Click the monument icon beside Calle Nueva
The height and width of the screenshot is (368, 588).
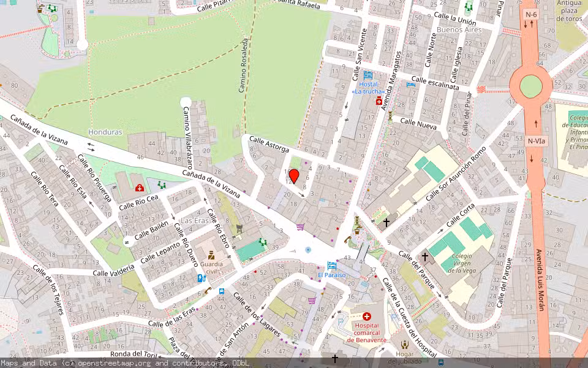pyautogui.click(x=390, y=115)
